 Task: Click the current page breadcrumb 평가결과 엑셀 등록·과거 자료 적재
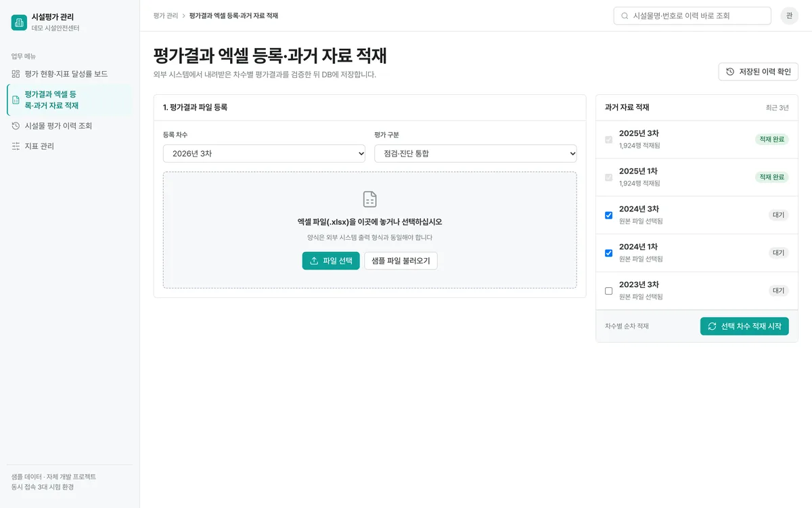click(x=233, y=16)
